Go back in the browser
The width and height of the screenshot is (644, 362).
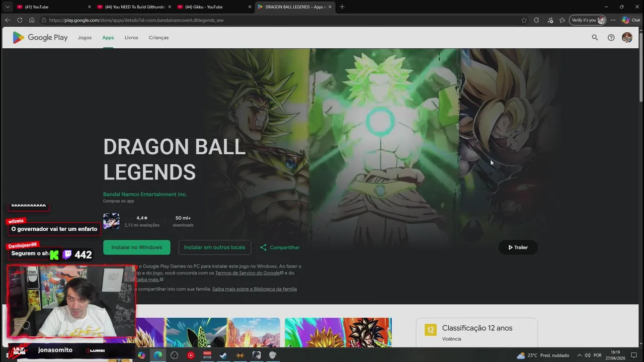(7, 20)
